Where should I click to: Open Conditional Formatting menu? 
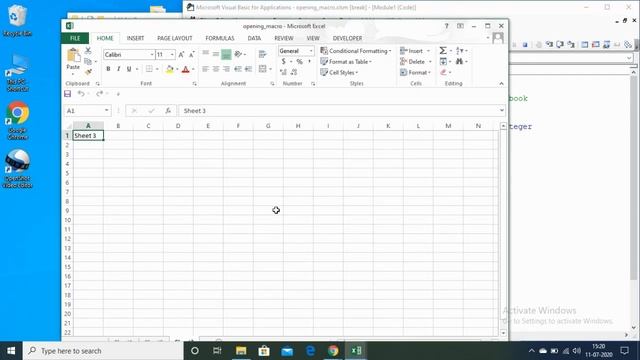tap(356, 51)
